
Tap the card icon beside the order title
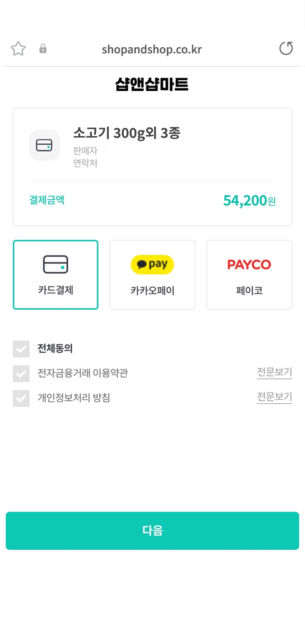(x=44, y=145)
